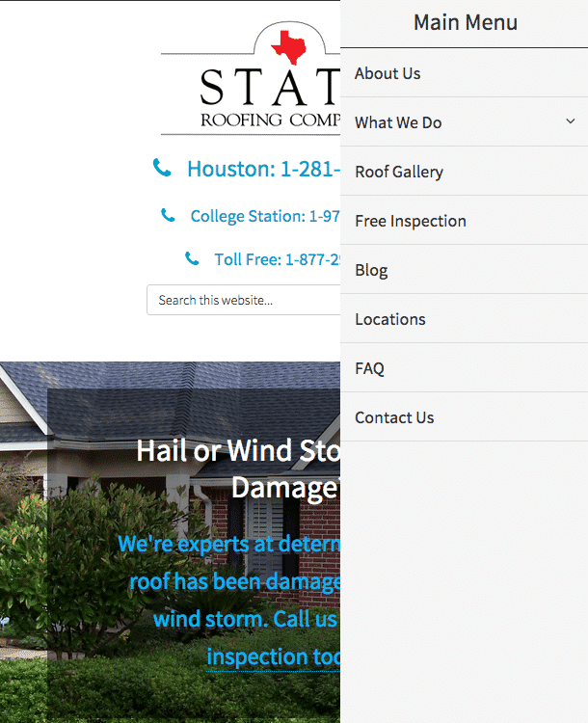Click the Toll Free number link
The height and width of the screenshot is (723, 588).
coord(277,259)
